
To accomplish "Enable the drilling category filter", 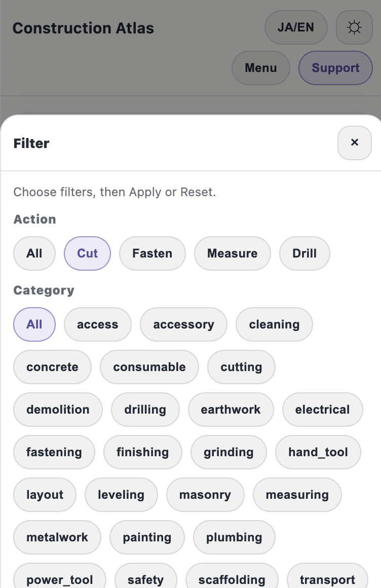I will tap(145, 410).
